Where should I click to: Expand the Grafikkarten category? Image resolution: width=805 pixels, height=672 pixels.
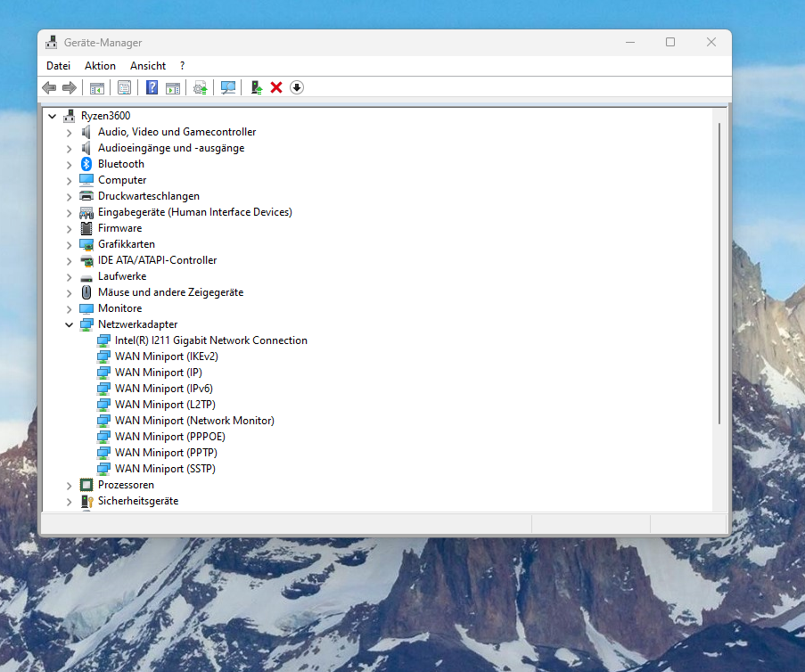click(x=69, y=243)
